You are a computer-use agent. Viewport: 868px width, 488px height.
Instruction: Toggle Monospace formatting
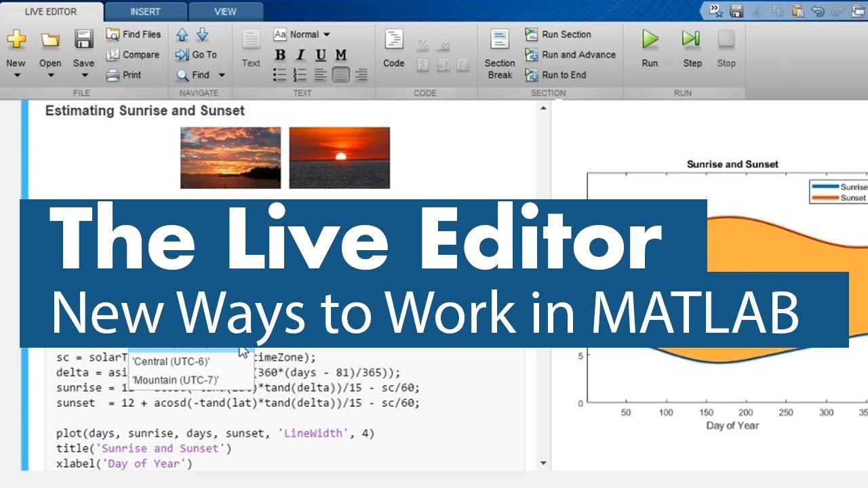coord(341,55)
